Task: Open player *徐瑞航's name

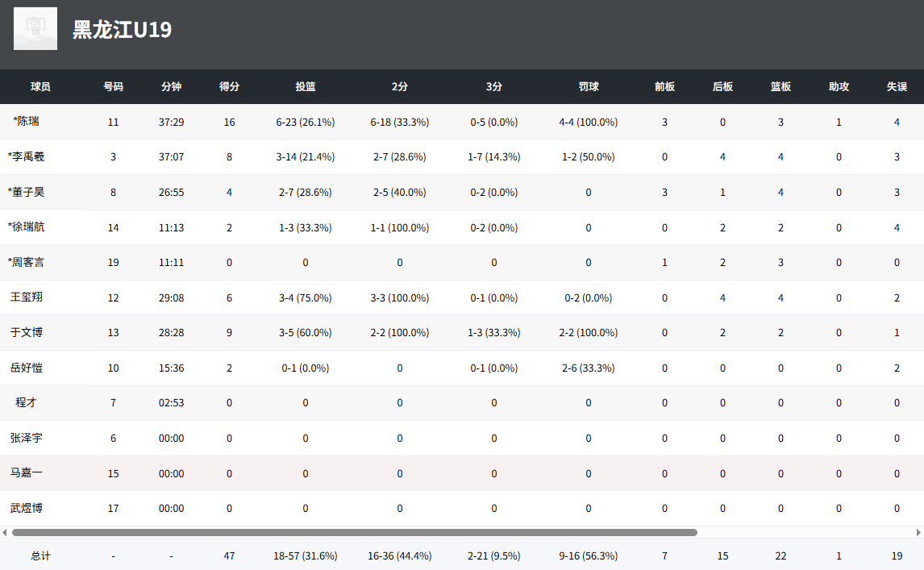Action: [26, 227]
